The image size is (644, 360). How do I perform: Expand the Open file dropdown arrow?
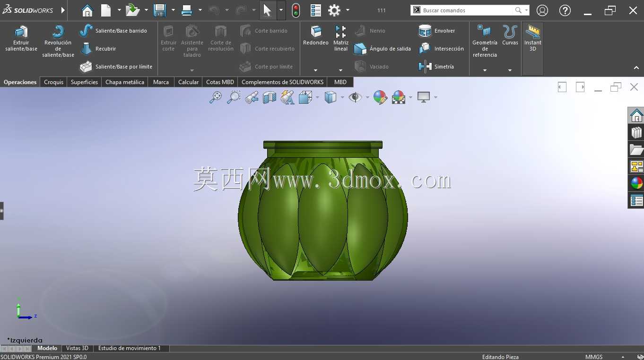coord(146,10)
